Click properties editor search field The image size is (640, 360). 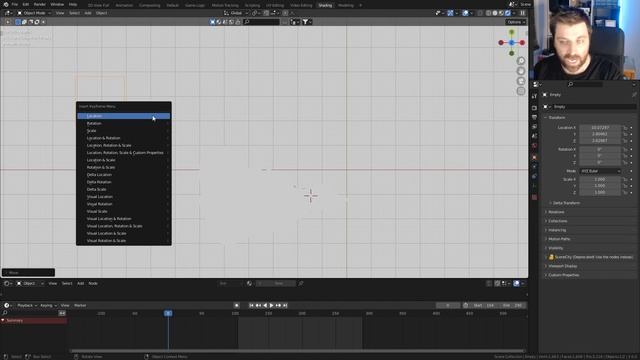point(585,84)
